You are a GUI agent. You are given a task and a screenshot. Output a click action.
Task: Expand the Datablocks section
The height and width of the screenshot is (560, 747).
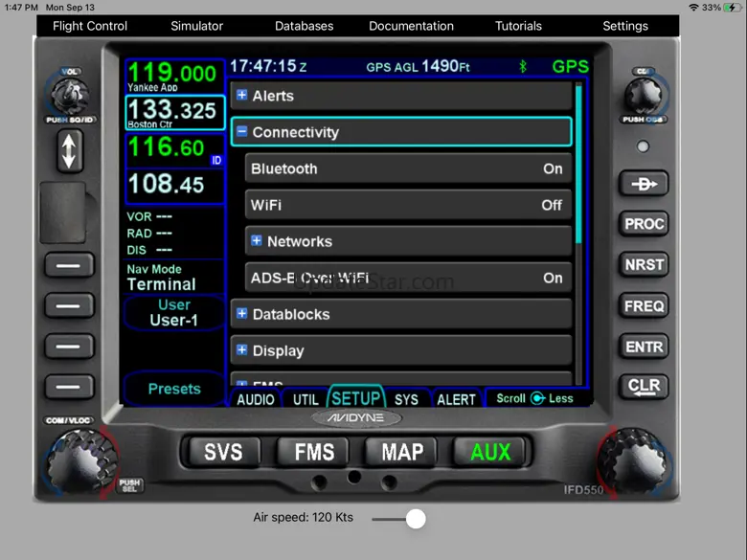(x=401, y=314)
